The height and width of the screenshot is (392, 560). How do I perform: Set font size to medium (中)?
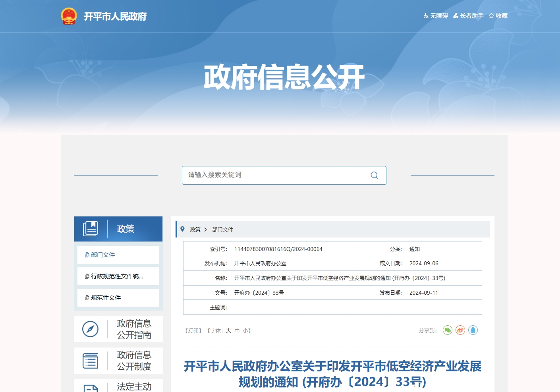click(x=237, y=330)
